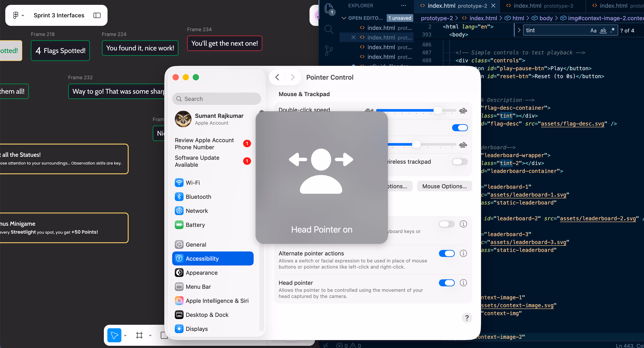644x348 pixels.
Task: Open Head pointer info button
Action: [x=463, y=283]
